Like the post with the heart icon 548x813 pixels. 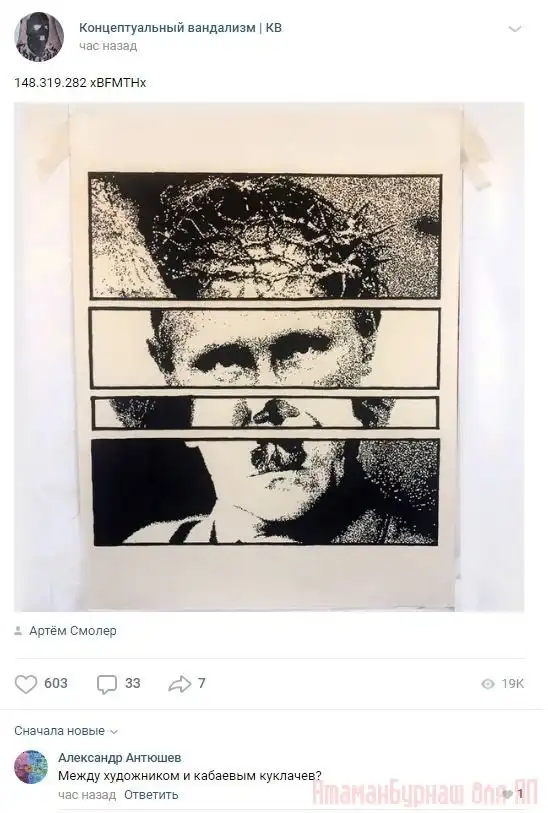click(x=25, y=684)
